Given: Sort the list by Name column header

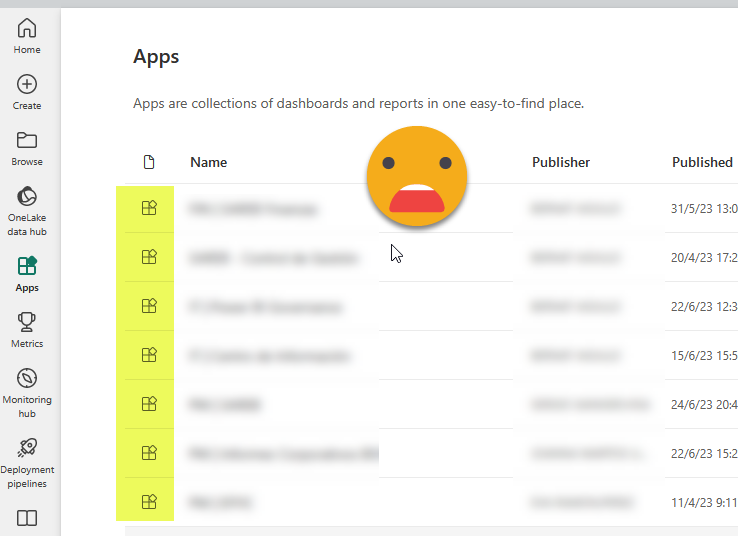Looking at the screenshot, I should 208,162.
